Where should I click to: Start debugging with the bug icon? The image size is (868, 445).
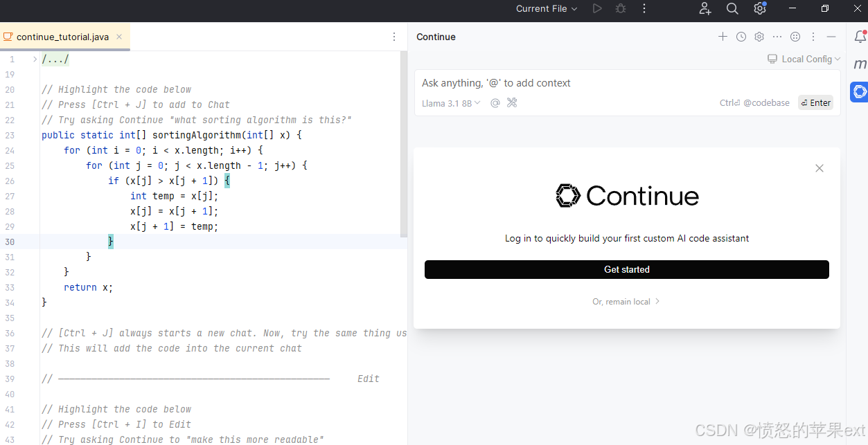[621, 8]
